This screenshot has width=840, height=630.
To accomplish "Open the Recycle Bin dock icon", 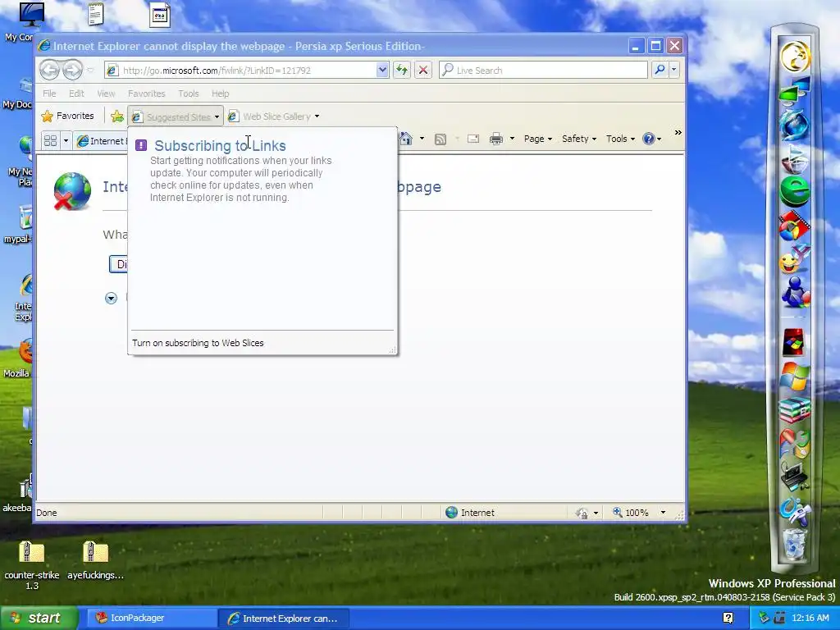I will pyautogui.click(x=794, y=545).
